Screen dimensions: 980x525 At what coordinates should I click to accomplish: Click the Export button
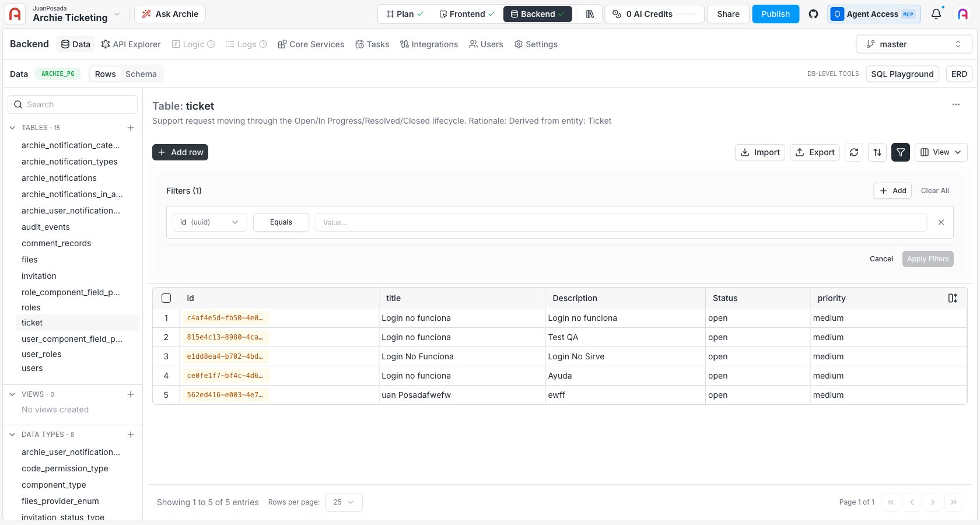click(x=815, y=152)
